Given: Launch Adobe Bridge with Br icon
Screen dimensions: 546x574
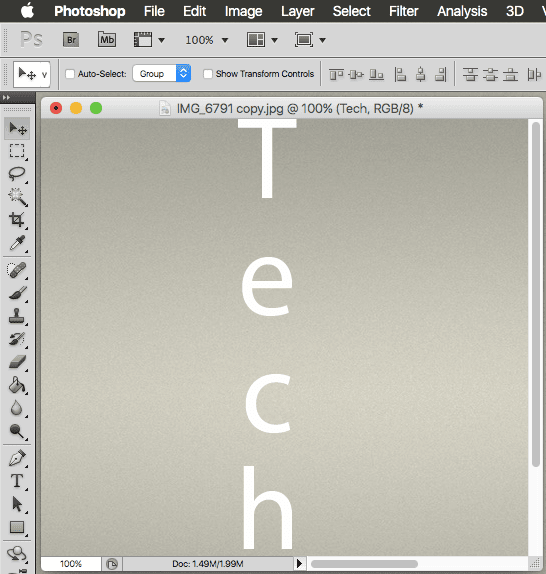Looking at the screenshot, I should click(71, 40).
